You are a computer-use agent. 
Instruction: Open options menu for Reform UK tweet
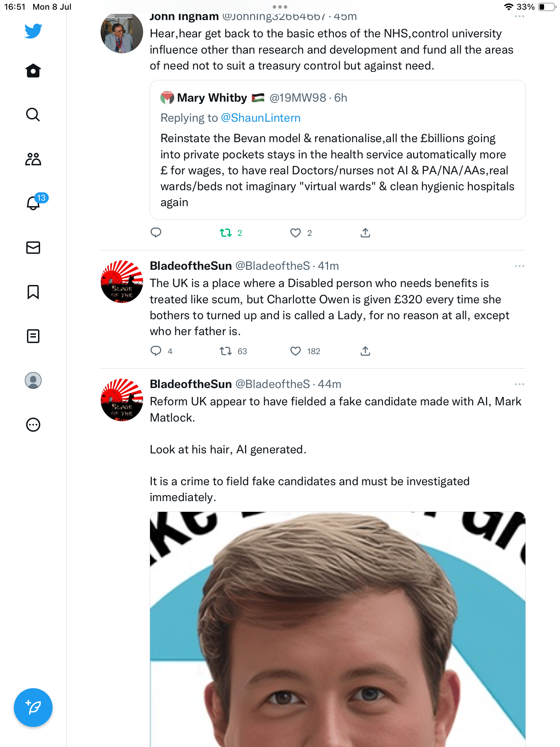pyautogui.click(x=519, y=384)
